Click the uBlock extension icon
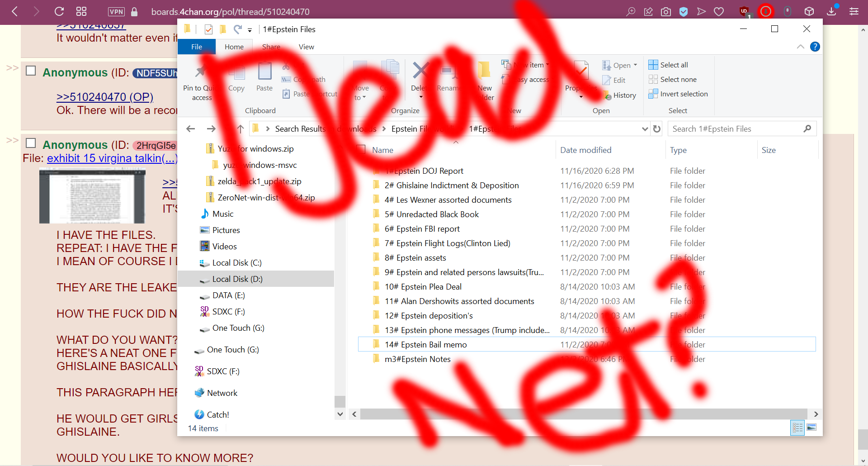This screenshot has height=466, width=868. click(744, 12)
